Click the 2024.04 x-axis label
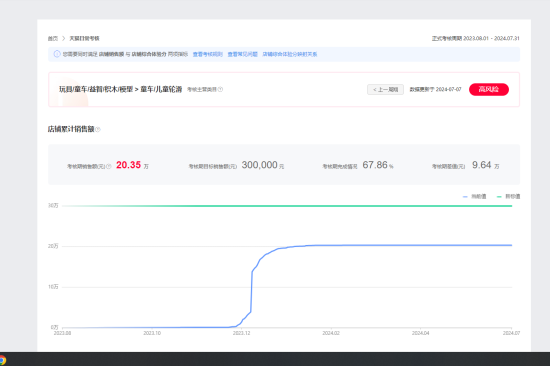The image size is (550, 366). [x=420, y=333]
